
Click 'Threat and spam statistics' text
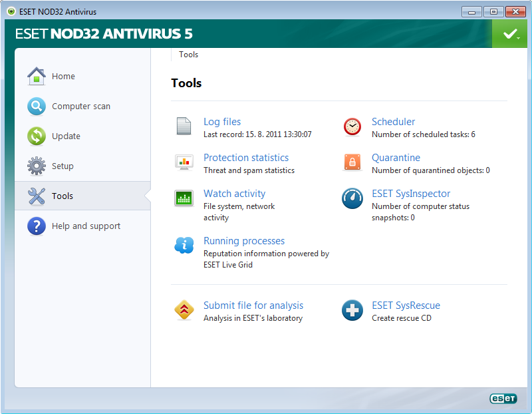[x=249, y=170]
